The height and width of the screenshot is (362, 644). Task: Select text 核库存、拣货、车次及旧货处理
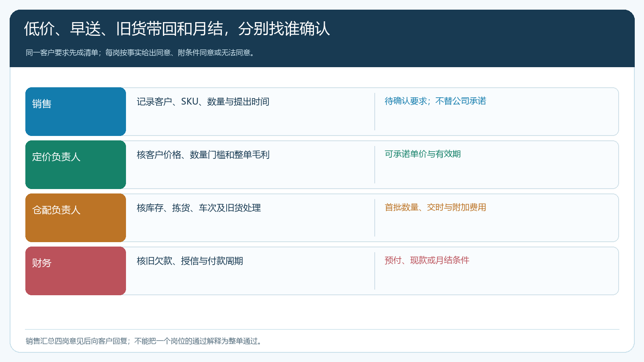(199, 208)
